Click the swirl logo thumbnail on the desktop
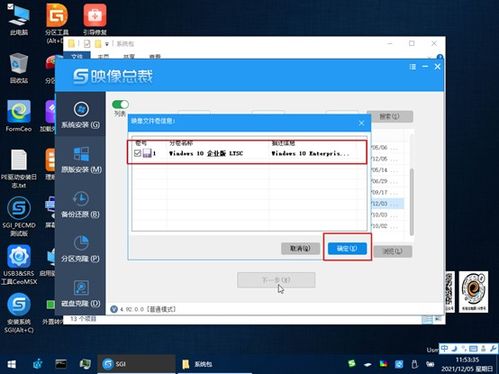499x374 pixels. [x=474, y=292]
